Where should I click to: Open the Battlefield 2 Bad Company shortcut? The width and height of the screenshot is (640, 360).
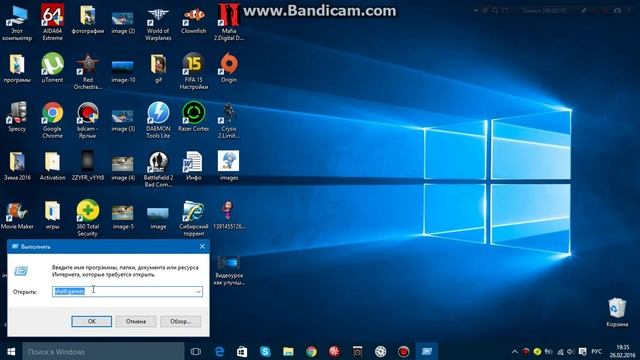tap(158, 169)
